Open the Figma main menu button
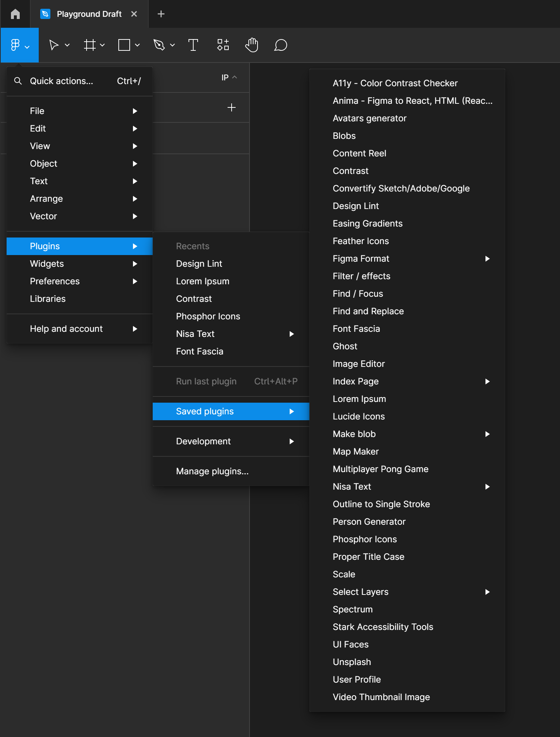 [20, 45]
